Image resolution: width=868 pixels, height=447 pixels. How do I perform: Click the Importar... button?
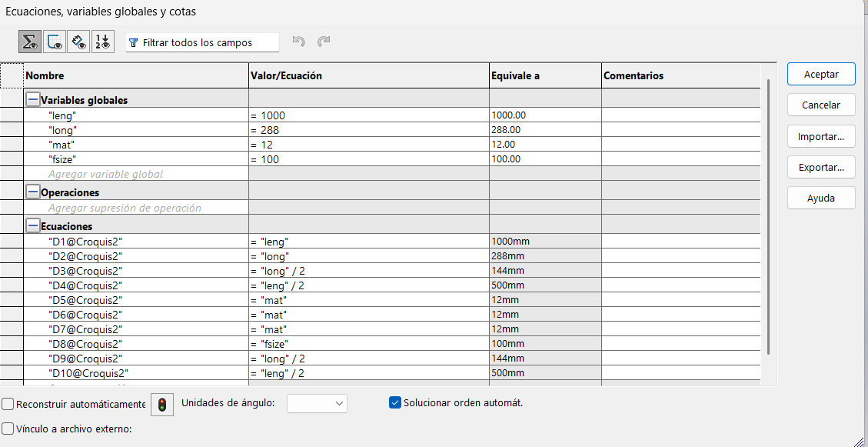coord(821,137)
